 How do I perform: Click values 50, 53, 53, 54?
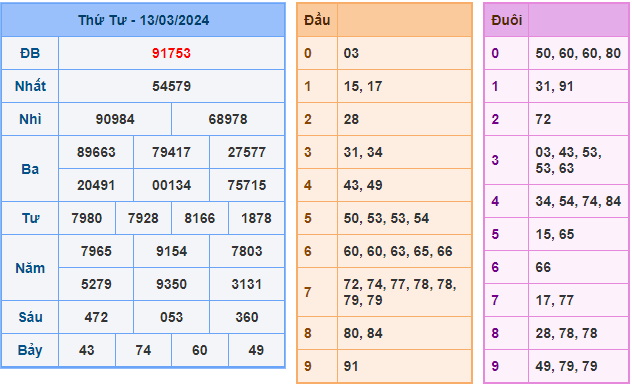386,219
